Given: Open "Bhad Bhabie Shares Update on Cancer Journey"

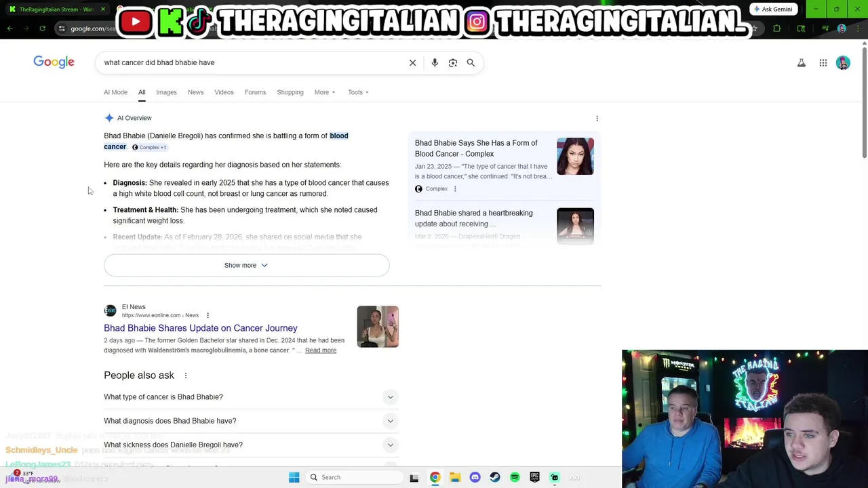Looking at the screenshot, I should pos(201,328).
